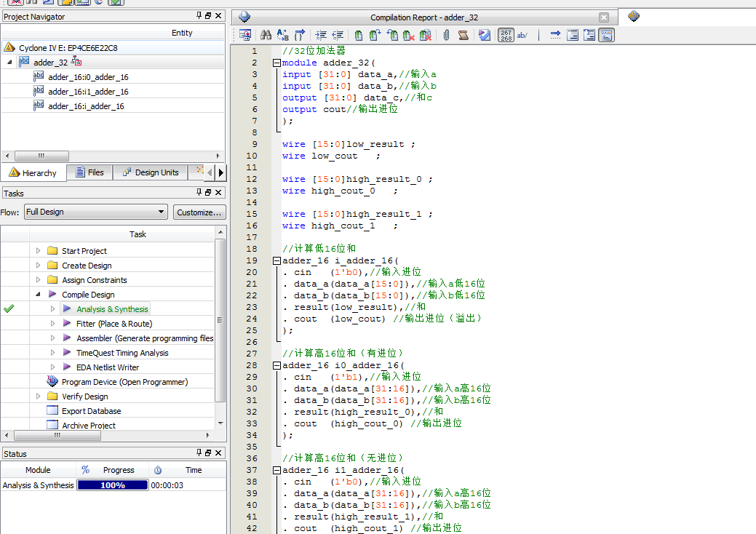This screenshot has height=534, width=756.
Task: Click the go to line arrow icon
Action: coord(555,35)
